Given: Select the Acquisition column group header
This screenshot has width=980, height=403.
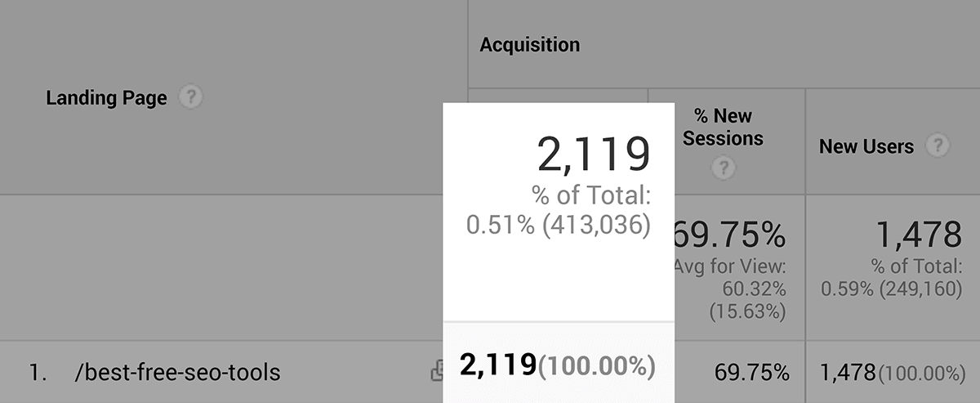Looking at the screenshot, I should click(x=530, y=45).
